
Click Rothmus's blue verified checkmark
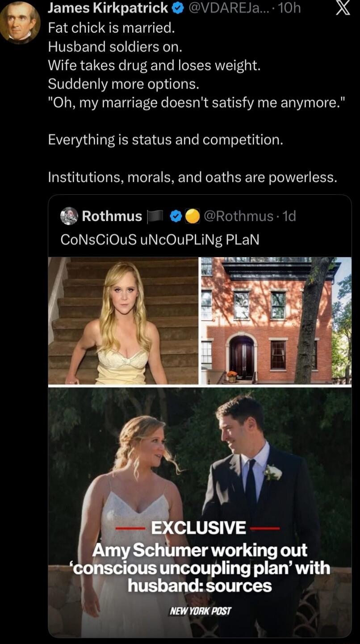[x=176, y=216]
